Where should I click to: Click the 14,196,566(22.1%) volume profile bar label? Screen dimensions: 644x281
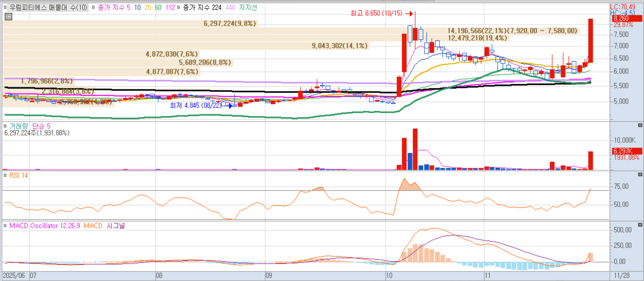click(x=512, y=31)
